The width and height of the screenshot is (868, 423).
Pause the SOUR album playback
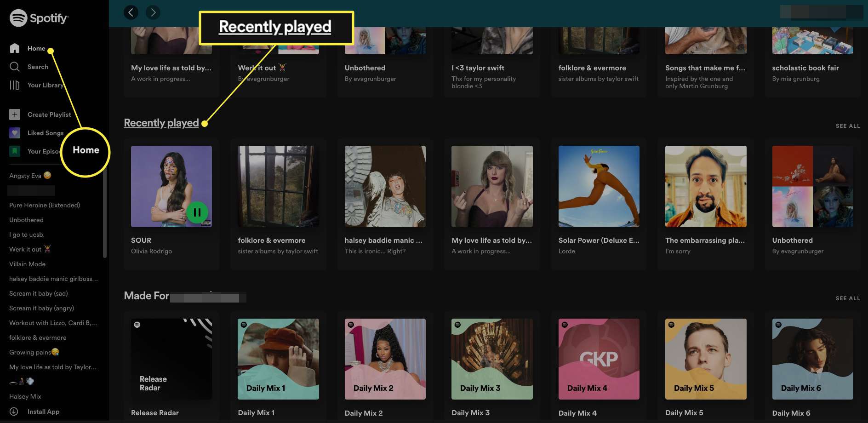[x=197, y=212]
